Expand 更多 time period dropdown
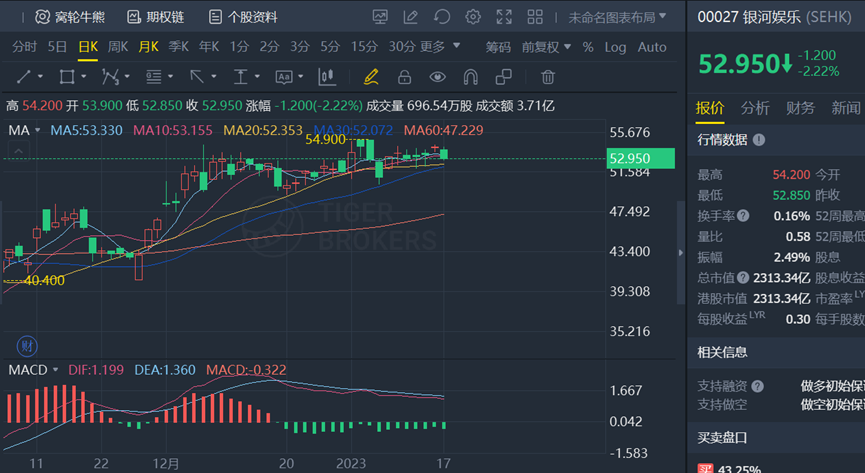Screen dimensions: 865x473 439,47
